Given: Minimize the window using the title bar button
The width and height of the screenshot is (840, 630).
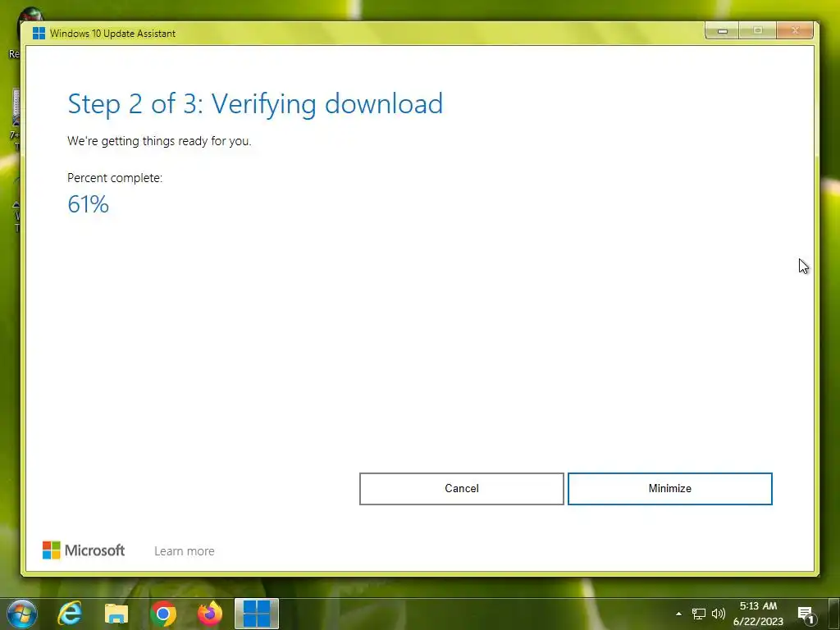Looking at the screenshot, I should point(722,31).
